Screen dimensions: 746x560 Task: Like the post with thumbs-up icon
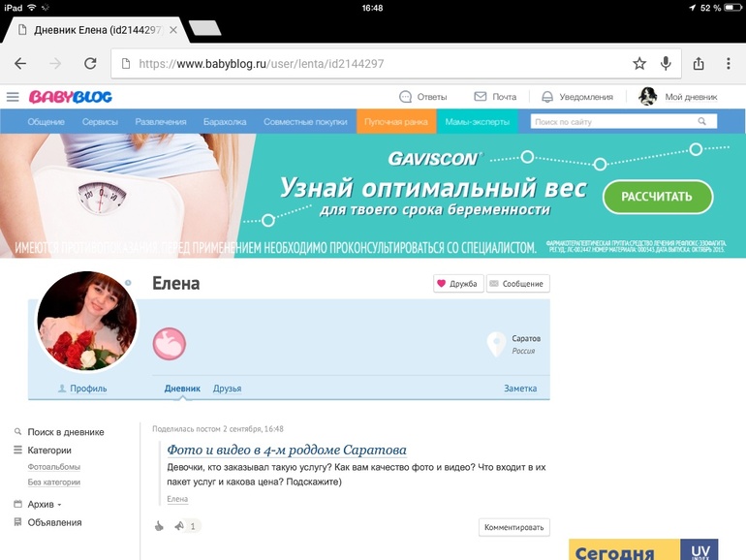coord(159,526)
